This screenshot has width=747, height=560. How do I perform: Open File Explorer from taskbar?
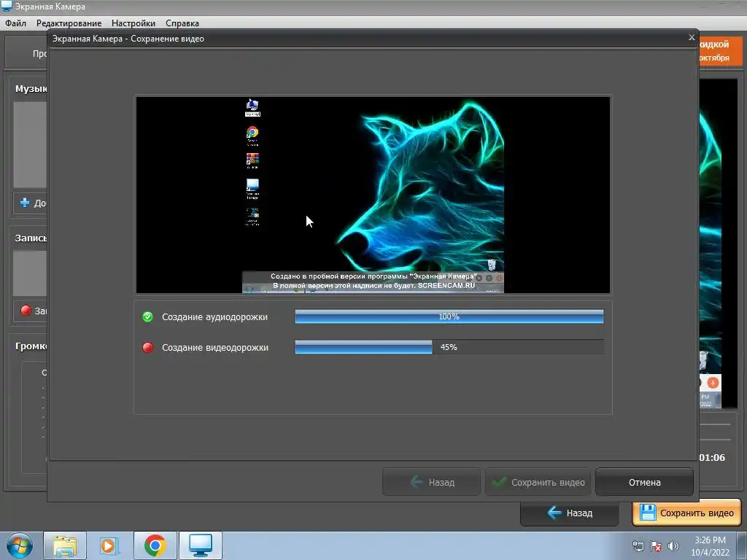click(65, 545)
